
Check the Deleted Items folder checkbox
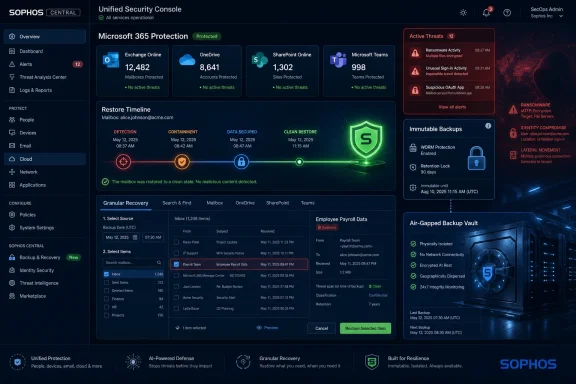point(106,291)
